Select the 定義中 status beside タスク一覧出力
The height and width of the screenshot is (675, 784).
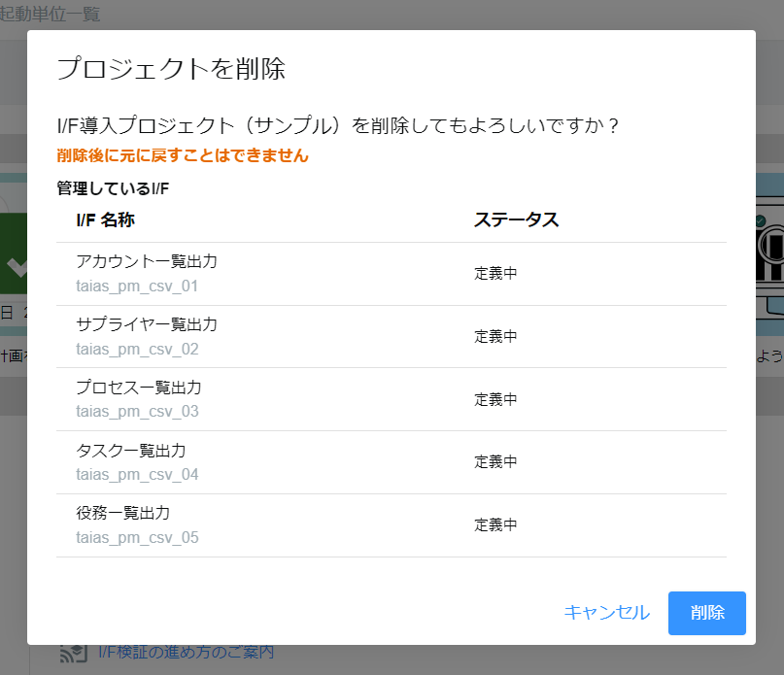click(x=495, y=461)
